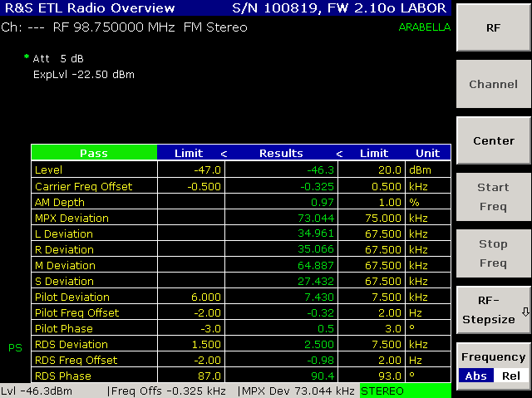Switch Frequency mode to Abs
This screenshot has width=532, height=398.
coord(475,376)
